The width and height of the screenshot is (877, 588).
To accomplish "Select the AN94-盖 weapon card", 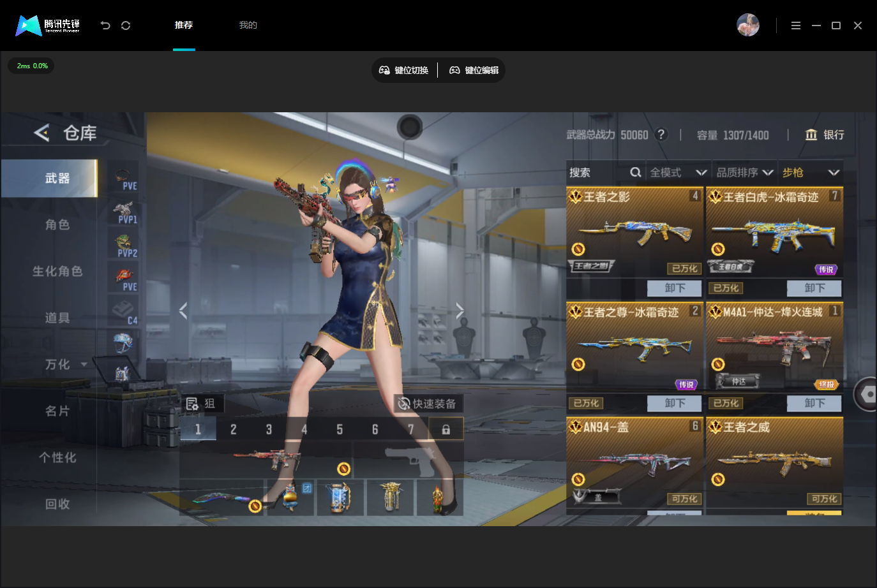I will coord(634,462).
